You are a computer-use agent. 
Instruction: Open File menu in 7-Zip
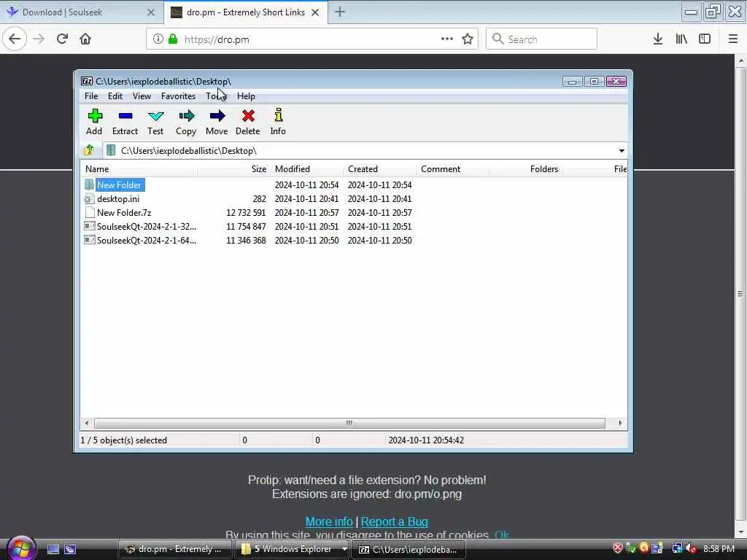point(91,96)
